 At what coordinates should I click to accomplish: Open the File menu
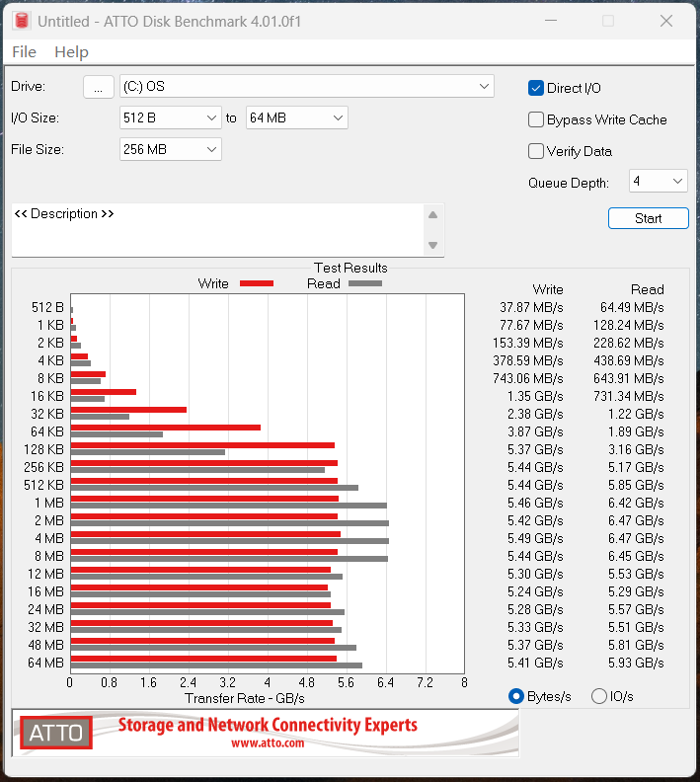point(24,52)
